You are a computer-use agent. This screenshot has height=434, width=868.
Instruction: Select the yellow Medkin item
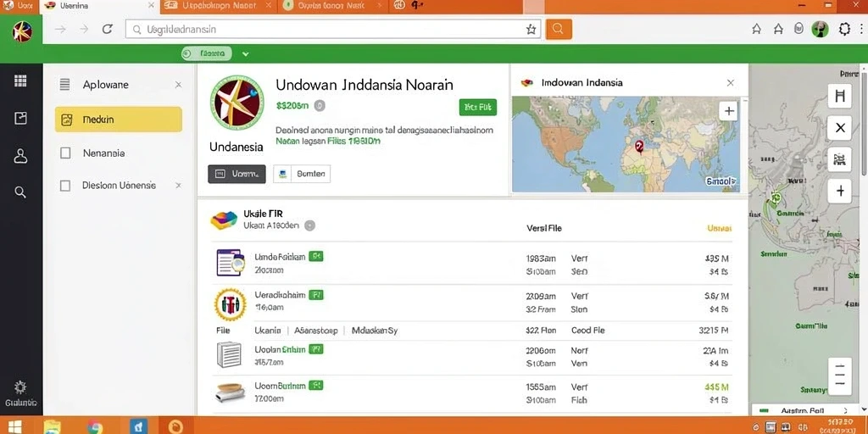pyautogui.click(x=119, y=120)
